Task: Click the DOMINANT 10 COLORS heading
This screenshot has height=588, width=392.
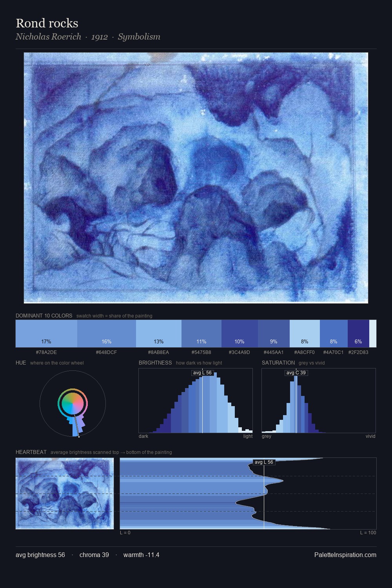Action: tap(44, 316)
